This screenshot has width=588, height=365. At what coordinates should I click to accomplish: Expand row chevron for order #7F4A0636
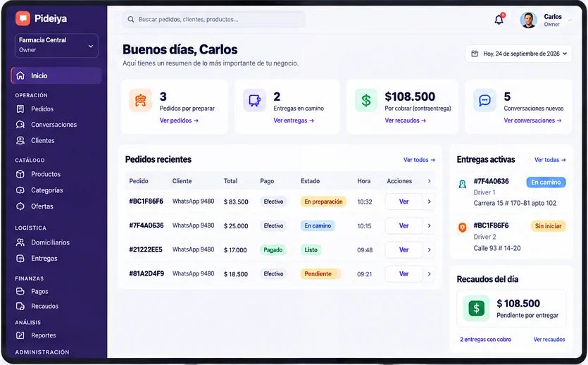tap(429, 225)
